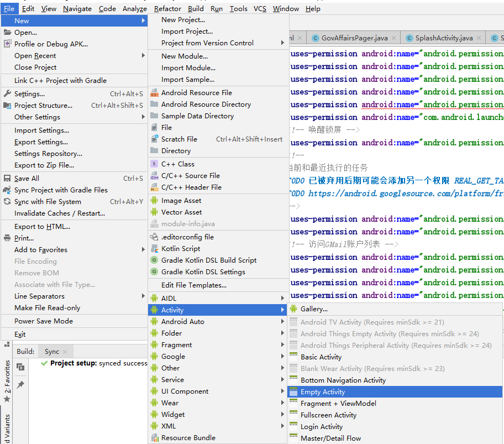Expand the Line Separators submenu
Viewport: 504px width, 444px height.
[143, 296]
